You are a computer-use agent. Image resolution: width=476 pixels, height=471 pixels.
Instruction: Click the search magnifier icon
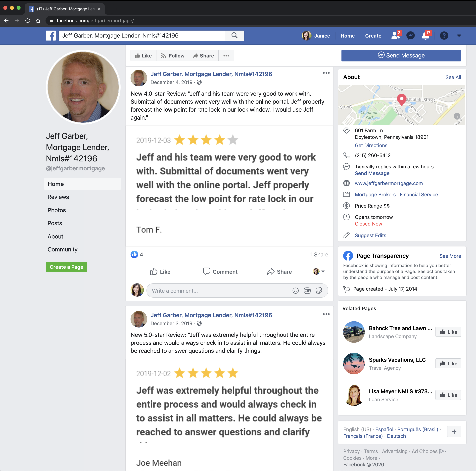click(x=234, y=36)
